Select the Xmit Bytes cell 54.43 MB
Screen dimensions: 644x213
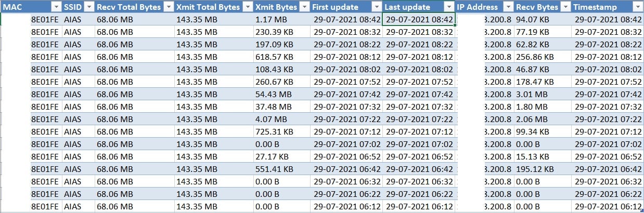click(282, 94)
